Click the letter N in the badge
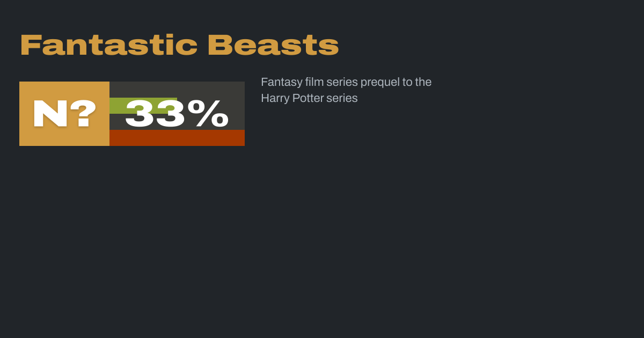The width and height of the screenshot is (644, 338). pos(50,114)
